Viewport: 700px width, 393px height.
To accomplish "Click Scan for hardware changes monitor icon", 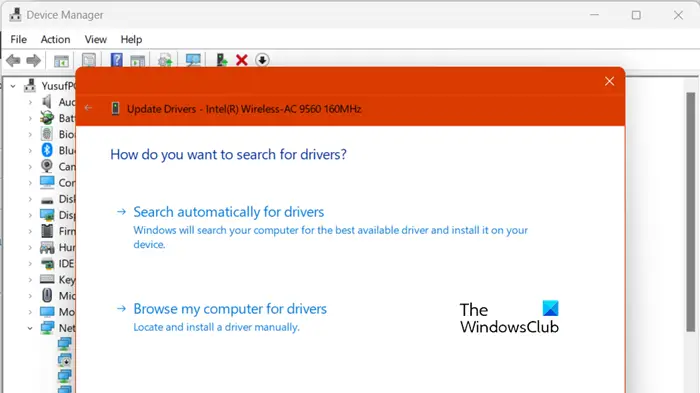I will click(x=193, y=60).
